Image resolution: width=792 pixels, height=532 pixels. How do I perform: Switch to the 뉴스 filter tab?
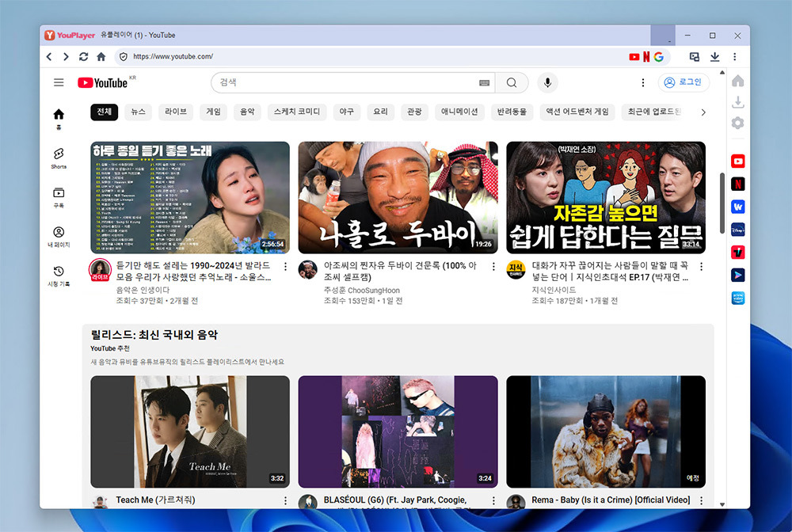point(137,112)
